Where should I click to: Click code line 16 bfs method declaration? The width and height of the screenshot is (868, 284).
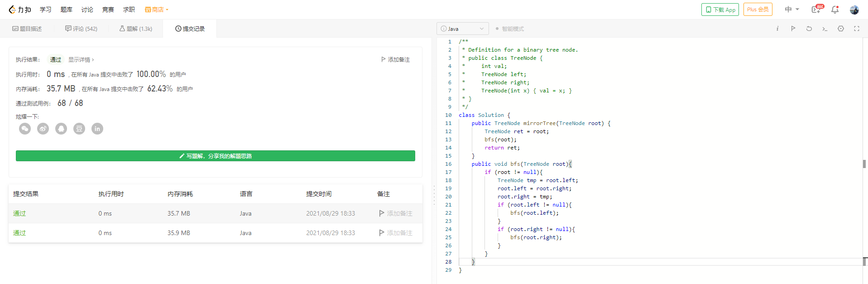click(522, 164)
